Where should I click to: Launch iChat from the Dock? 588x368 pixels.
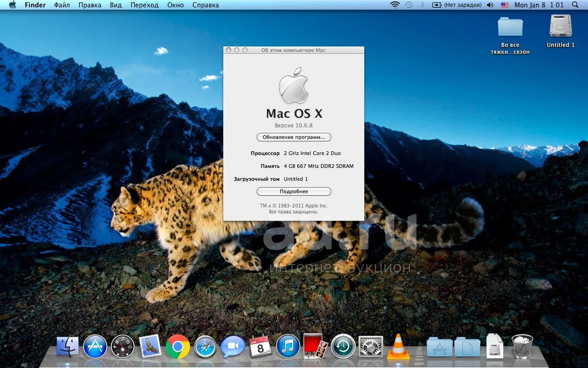pos(233,347)
